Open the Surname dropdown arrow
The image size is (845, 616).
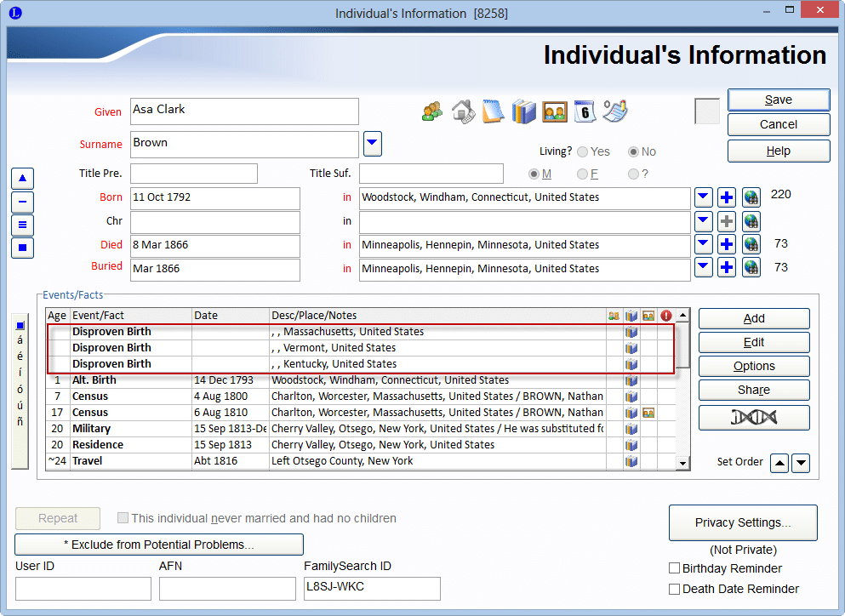click(x=373, y=144)
